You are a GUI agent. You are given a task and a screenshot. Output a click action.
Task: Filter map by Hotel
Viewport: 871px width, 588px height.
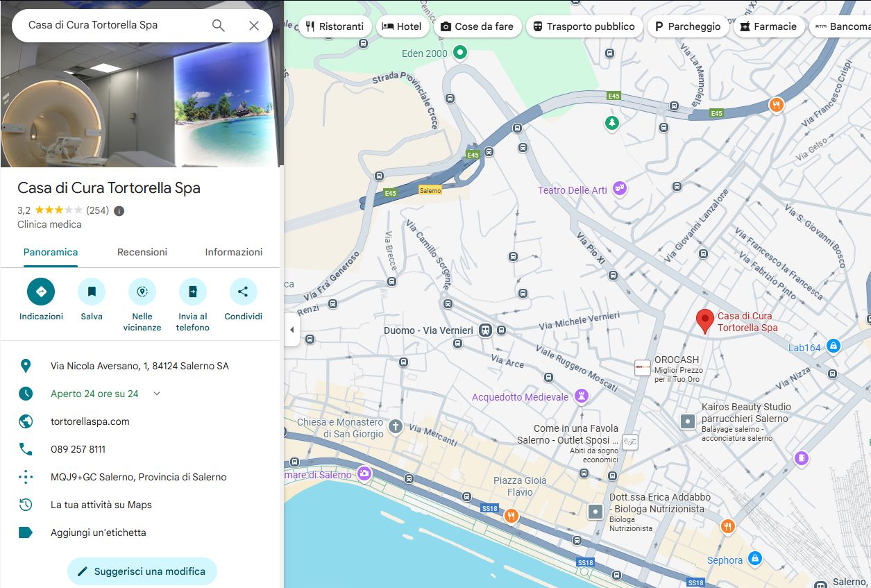403,26
